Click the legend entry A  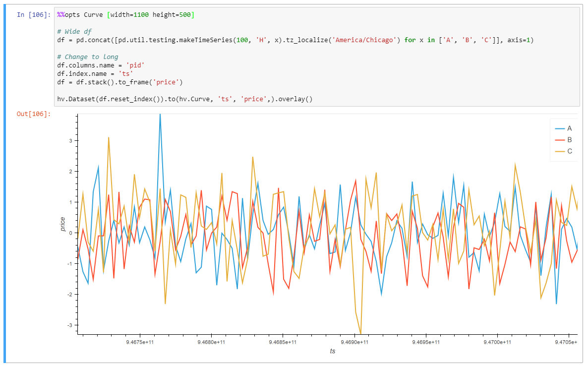[563, 128]
